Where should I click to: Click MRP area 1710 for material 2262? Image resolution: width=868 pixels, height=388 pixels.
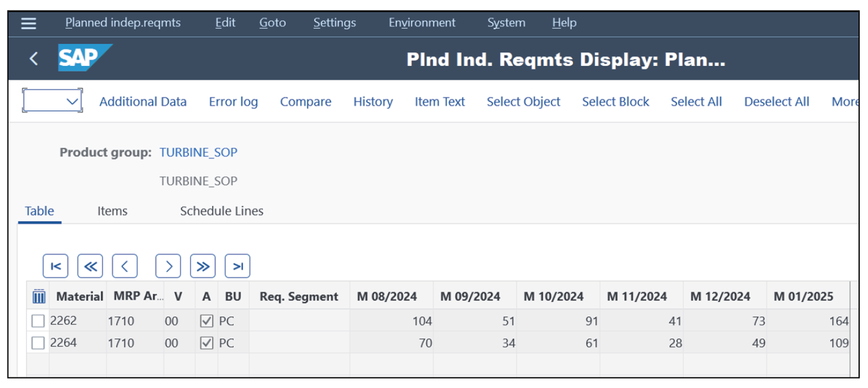pos(135,321)
